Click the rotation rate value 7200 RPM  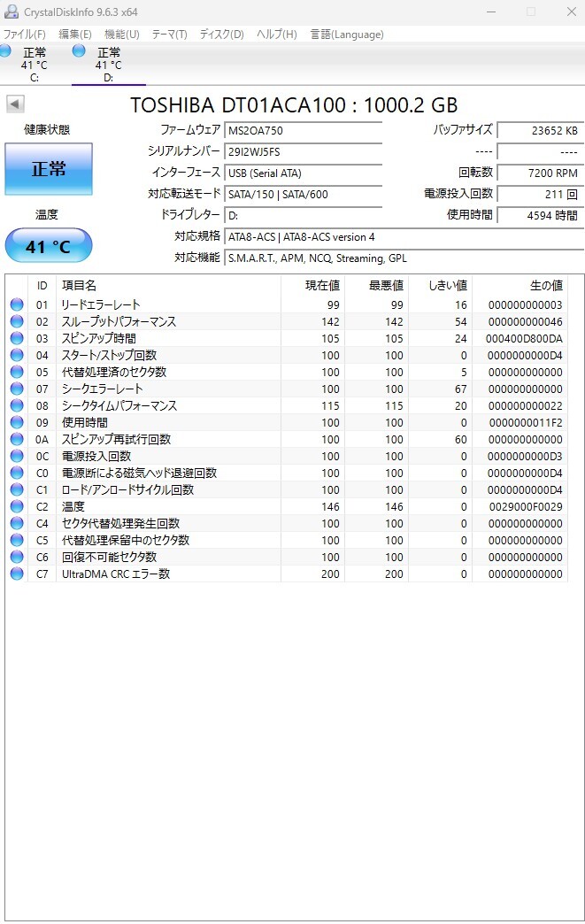(541, 173)
